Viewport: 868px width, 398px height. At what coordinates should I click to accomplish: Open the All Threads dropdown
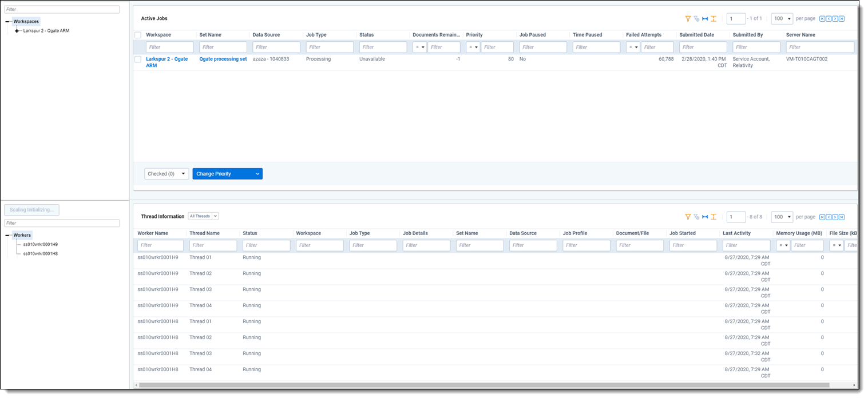click(x=203, y=216)
